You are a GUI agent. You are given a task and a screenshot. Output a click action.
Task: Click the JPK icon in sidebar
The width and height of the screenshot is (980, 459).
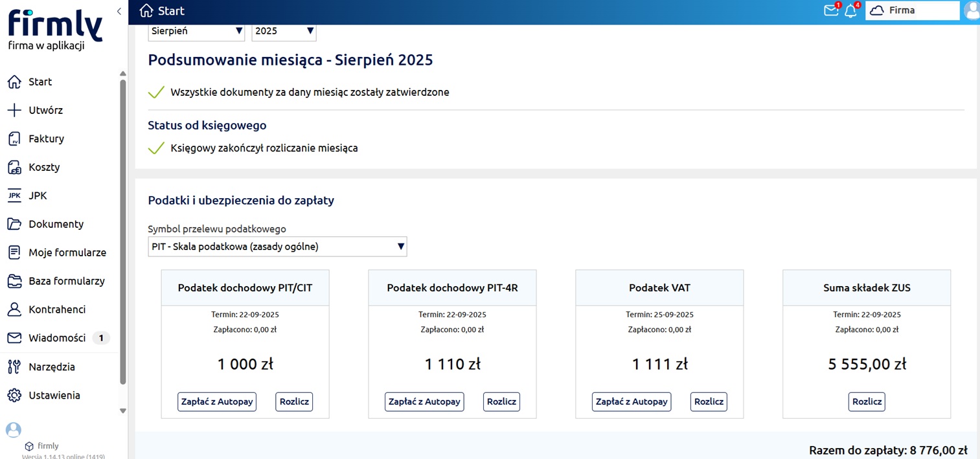pos(14,196)
